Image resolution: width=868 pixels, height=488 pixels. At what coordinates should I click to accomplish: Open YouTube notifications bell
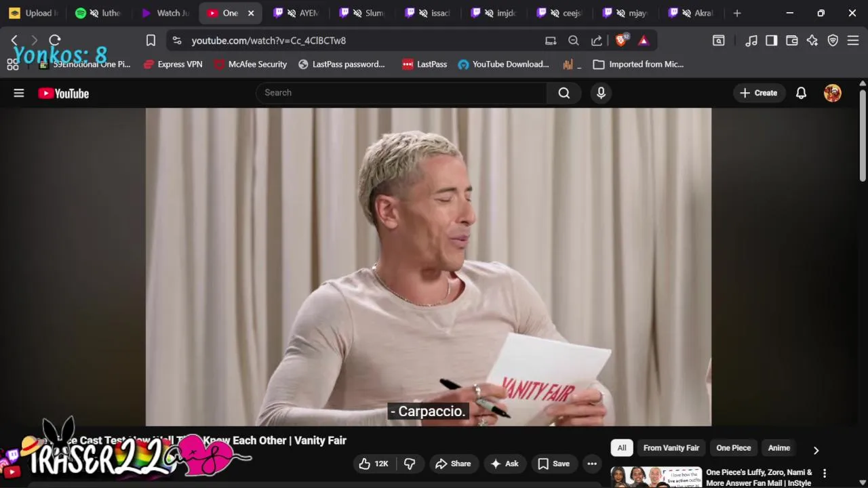coord(801,93)
